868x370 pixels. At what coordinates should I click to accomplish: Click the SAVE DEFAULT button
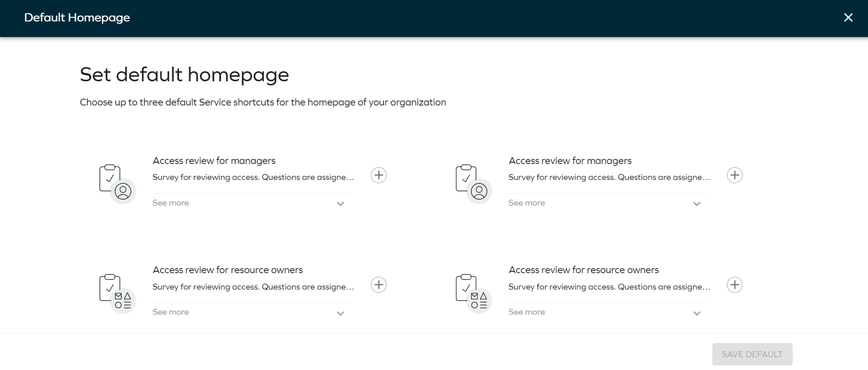point(752,354)
